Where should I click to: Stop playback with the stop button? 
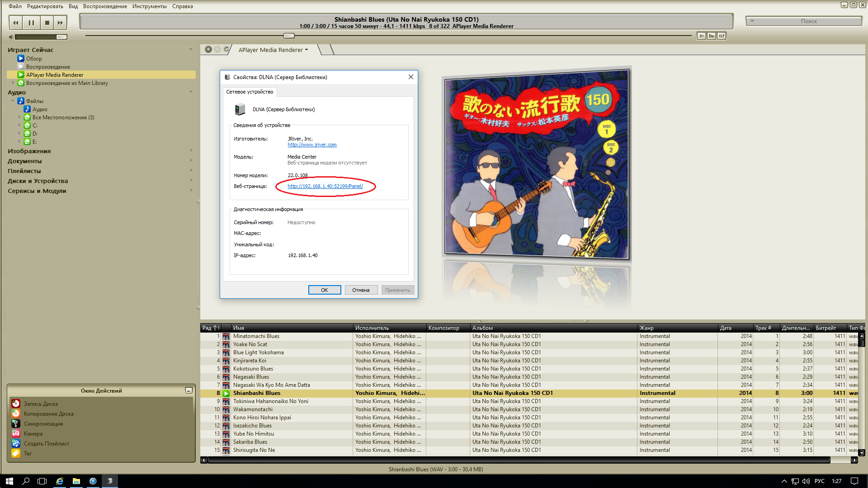[x=47, y=23]
